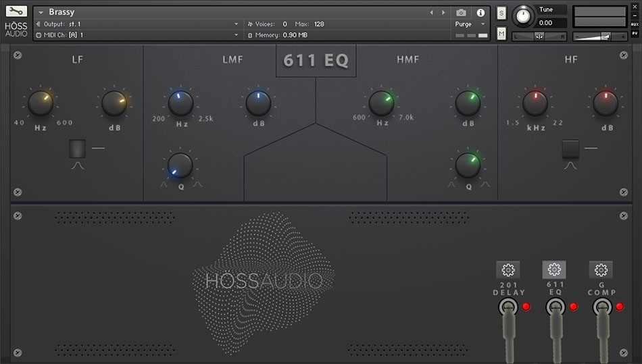This screenshot has width=642, height=364.
Task: Adjust the HF dB gain knob
Action: pyautogui.click(x=606, y=103)
